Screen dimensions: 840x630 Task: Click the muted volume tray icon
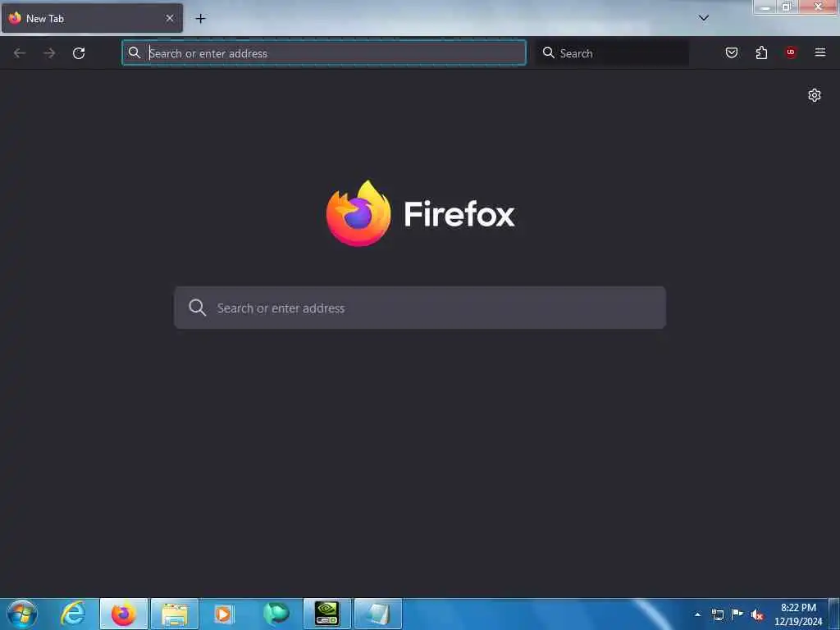point(757,615)
